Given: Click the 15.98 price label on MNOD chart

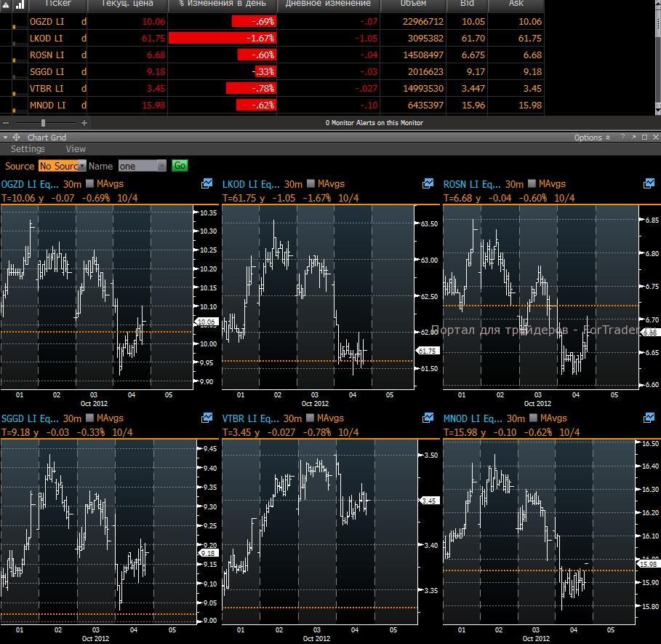Looking at the screenshot, I should pos(649,564).
